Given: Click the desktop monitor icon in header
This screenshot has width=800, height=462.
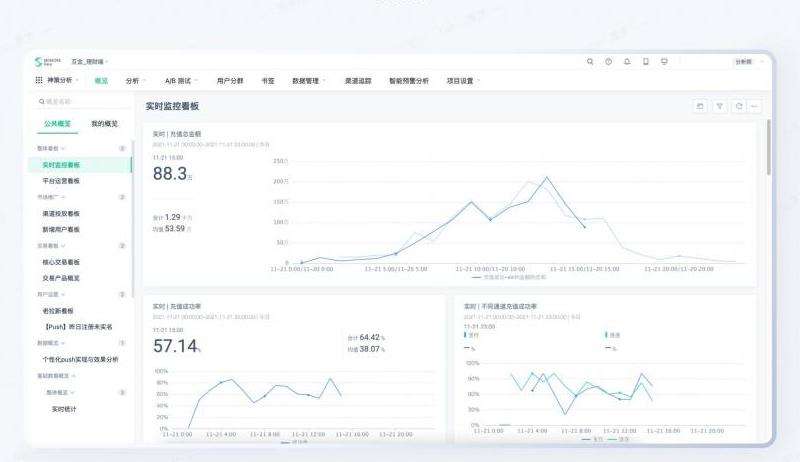Looking at the screenshot, I should 665,62.
